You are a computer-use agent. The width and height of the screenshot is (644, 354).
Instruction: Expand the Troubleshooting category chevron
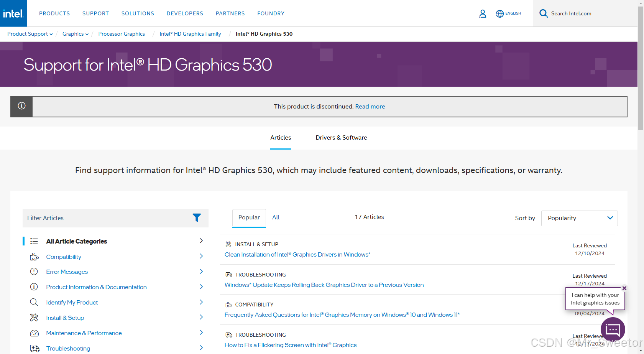point(201,348)
